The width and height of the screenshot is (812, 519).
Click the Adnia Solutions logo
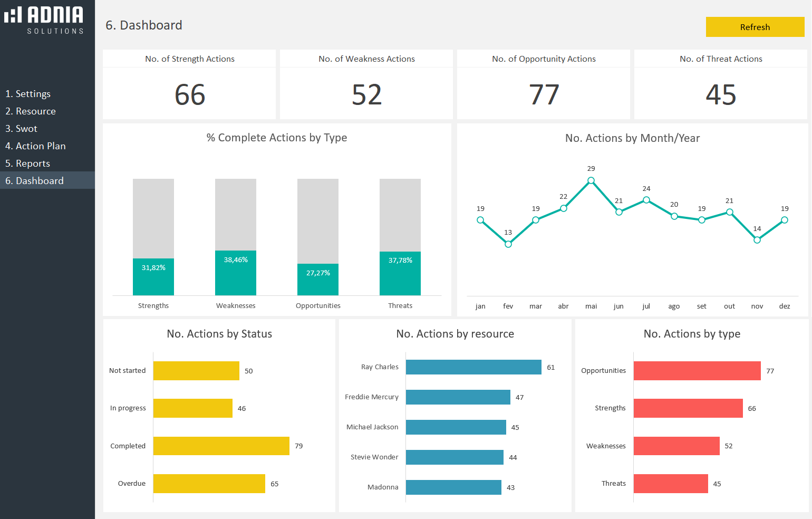pyautogui.click(x=44, y=20)
